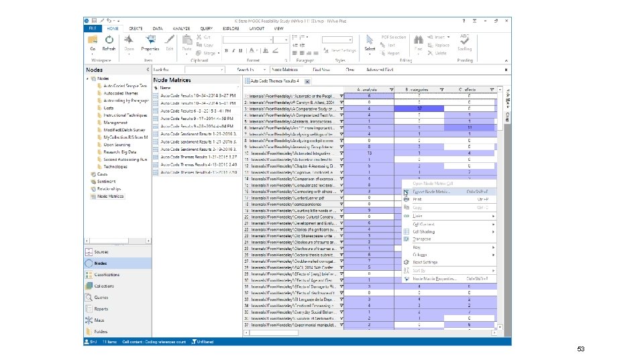Open Sources in the navigation pane

click(x=101, y=251)
